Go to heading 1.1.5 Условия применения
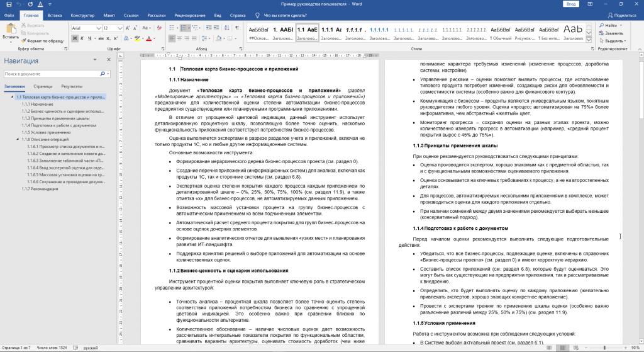Image resolution: width=644 pixels, height=352 pixels. [x=46, y=132]
